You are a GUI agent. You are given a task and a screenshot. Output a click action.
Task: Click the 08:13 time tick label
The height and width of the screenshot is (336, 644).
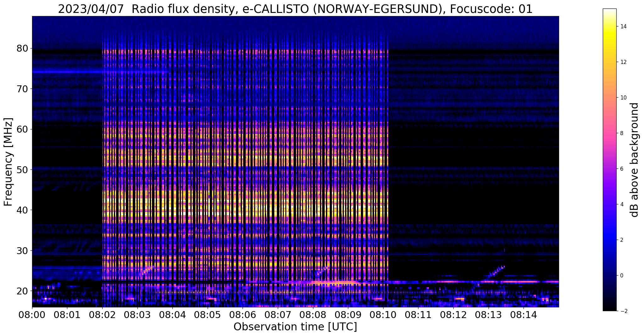pos(489,315)
